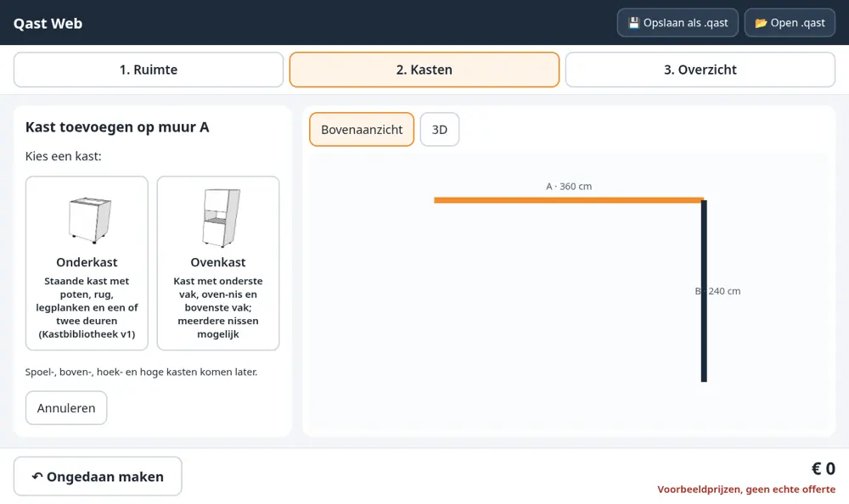This screenshot has height=504, width=849.
Task: Click Opslaan als .qast button
Action: tap(678, 23)
